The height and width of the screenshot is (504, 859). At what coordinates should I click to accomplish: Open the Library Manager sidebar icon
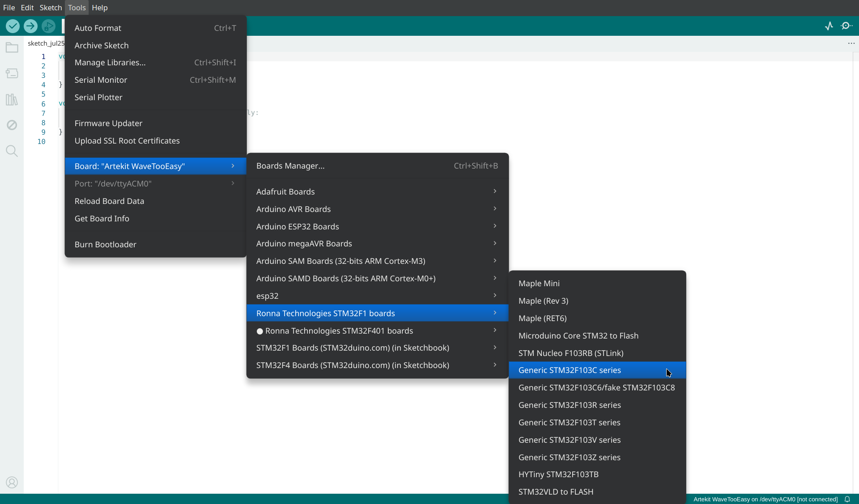click(12, 99)
